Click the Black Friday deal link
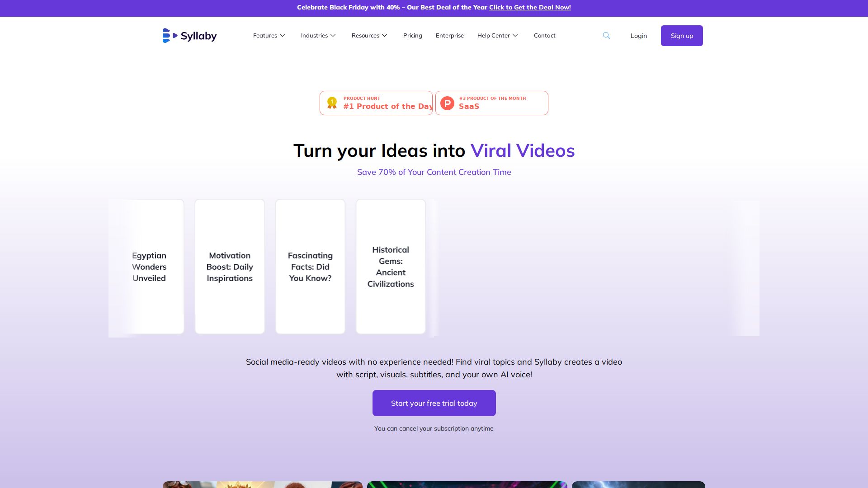Viewport: 868px width, 488px height. tap(529, 7)
